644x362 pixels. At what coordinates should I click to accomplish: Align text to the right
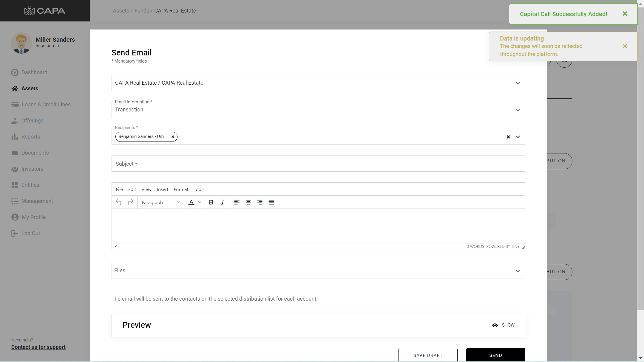point(260,202)
